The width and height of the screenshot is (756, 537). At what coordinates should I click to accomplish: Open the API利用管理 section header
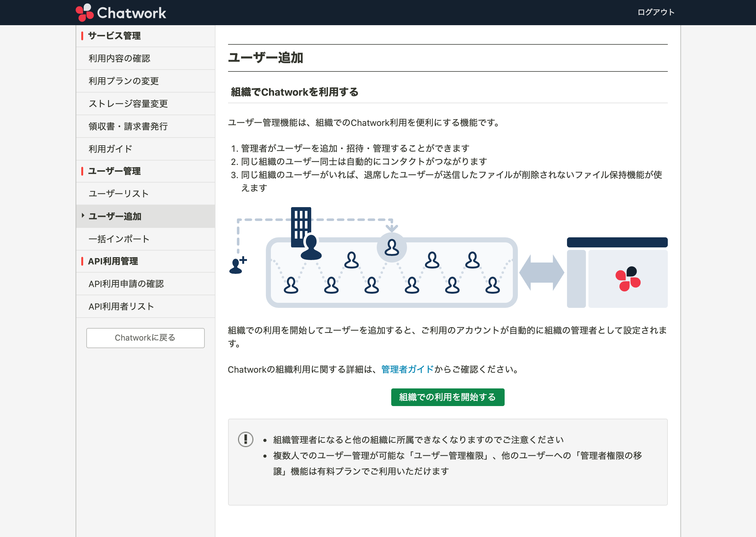113,261
